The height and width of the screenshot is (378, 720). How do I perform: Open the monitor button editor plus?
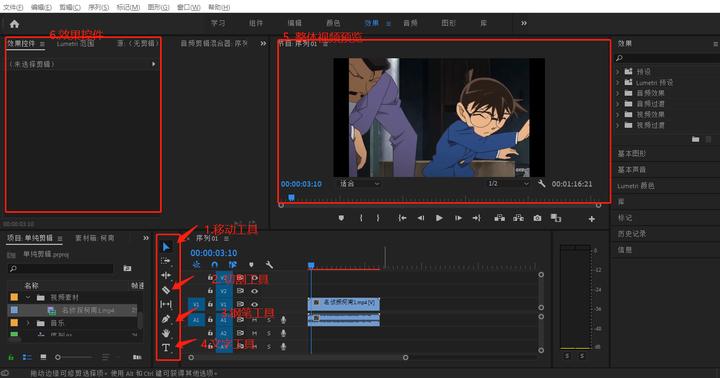click(591, 219)
